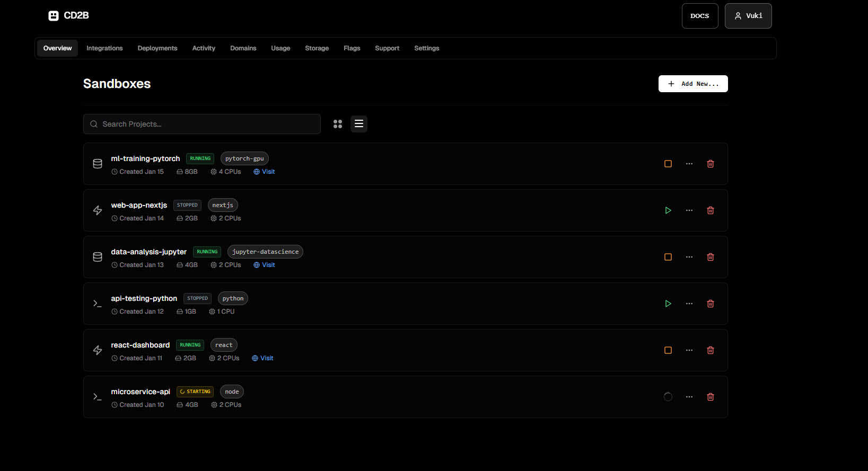Switch to list view layout
This screenshot has width=868, height=471.
pos(359,124)
